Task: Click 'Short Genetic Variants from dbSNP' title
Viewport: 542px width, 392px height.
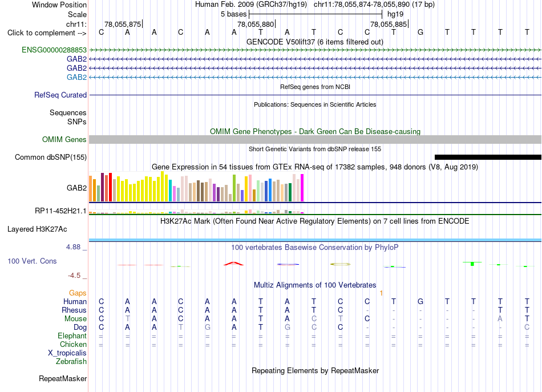Action: pyautogui.click(x=315, y=149)
